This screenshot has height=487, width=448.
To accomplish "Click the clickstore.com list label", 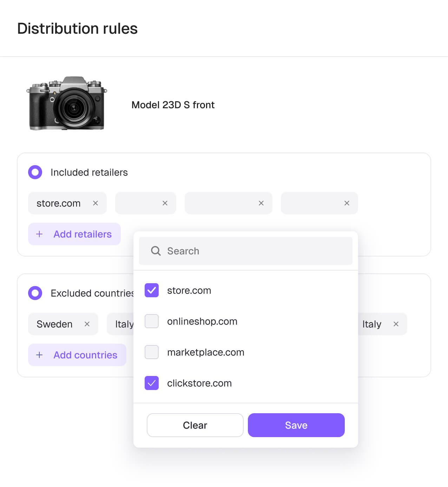I will coord(199,383).
